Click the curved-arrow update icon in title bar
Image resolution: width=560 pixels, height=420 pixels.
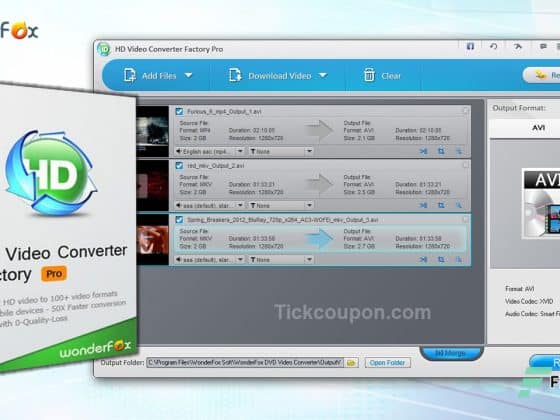494,46
